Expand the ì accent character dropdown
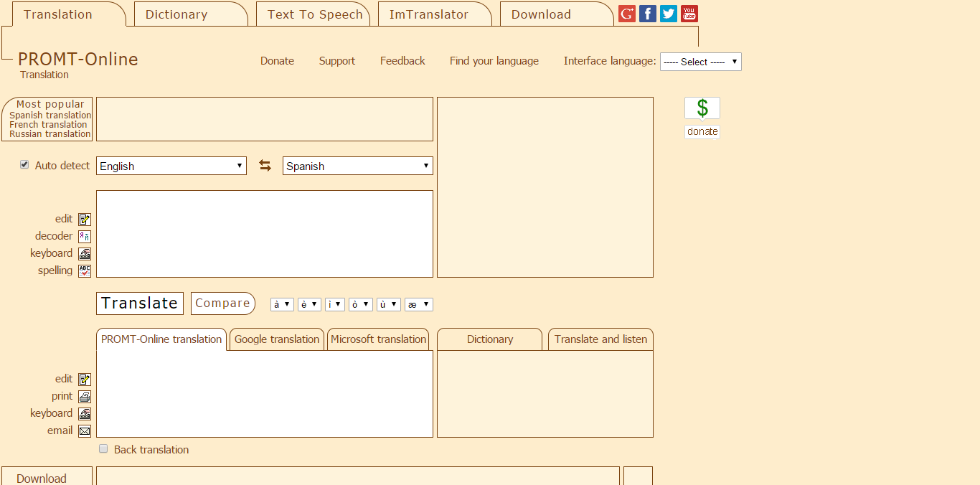Screen dimensions: 980x485 pyautogui.click(x=335, y=304)
